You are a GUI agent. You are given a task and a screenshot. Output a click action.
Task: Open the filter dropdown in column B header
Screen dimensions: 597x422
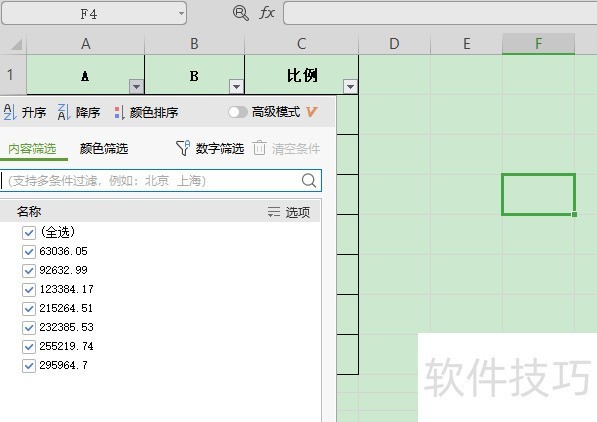pyautogui.click(x=236, y=86)
